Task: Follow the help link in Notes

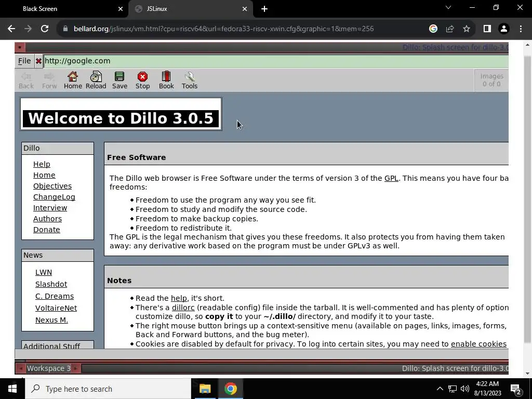Action: 179,298
